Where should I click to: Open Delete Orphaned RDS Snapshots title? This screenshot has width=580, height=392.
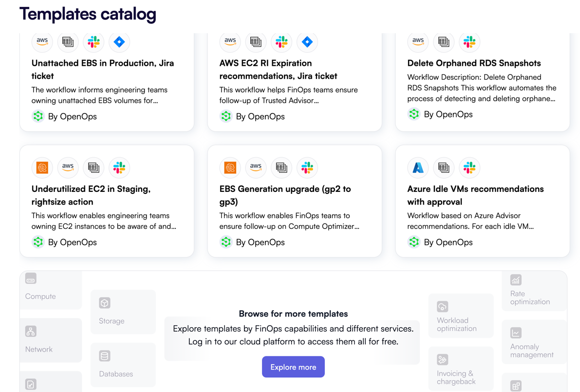[474, 63]
